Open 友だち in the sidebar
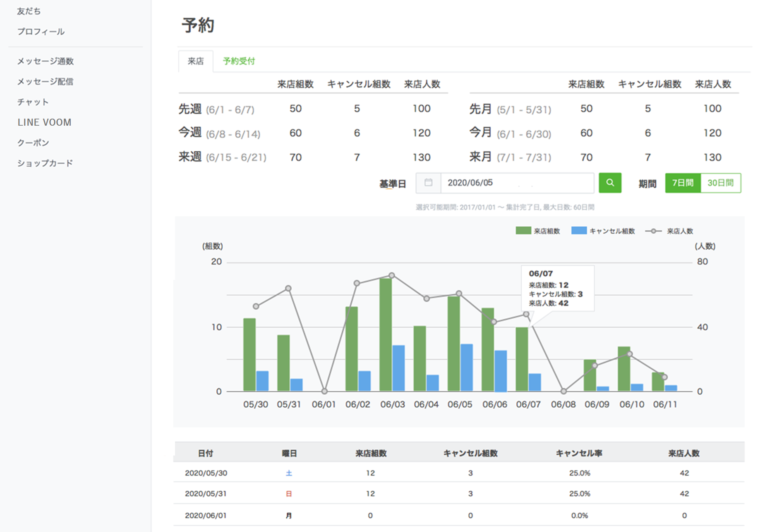The image size is (777, 532). coord(29,11)
